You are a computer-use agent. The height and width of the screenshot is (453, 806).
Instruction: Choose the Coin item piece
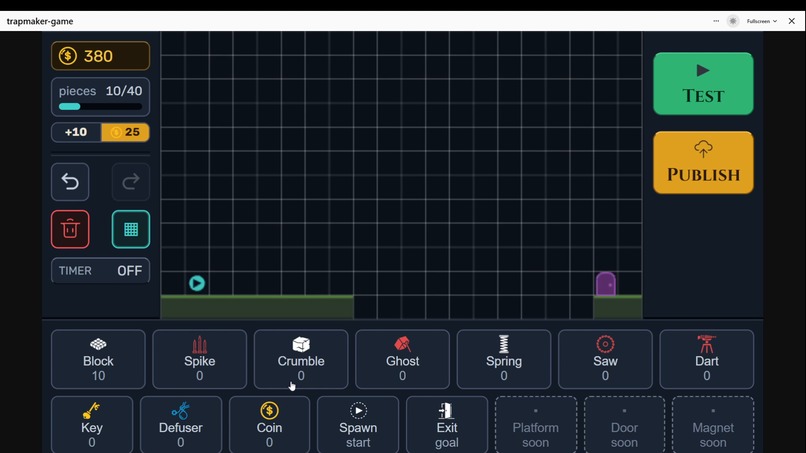[x=269, y=425]
